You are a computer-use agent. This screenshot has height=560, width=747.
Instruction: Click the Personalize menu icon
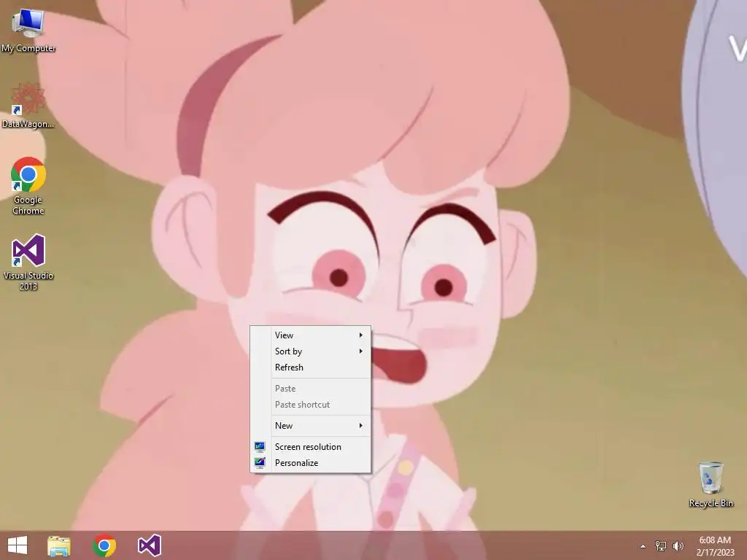(x=260, y=463)
